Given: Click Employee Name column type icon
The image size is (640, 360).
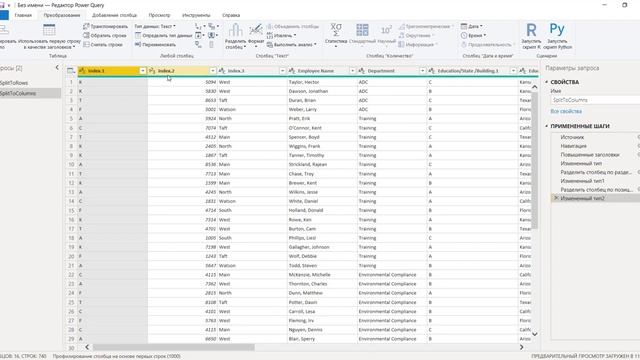Looking at the screenshot, I should (292, 71).
